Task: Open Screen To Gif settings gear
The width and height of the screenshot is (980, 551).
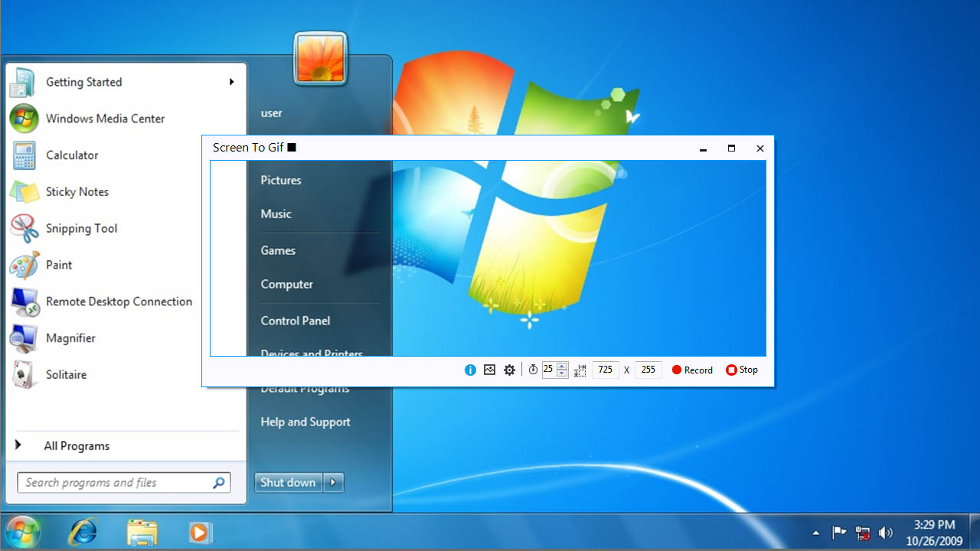Action: [510, 370]
